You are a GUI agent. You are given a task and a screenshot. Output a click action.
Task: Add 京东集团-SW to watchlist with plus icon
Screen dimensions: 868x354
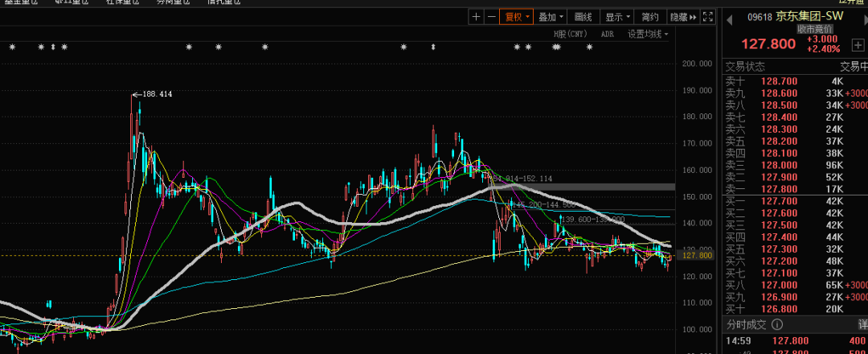858,44
